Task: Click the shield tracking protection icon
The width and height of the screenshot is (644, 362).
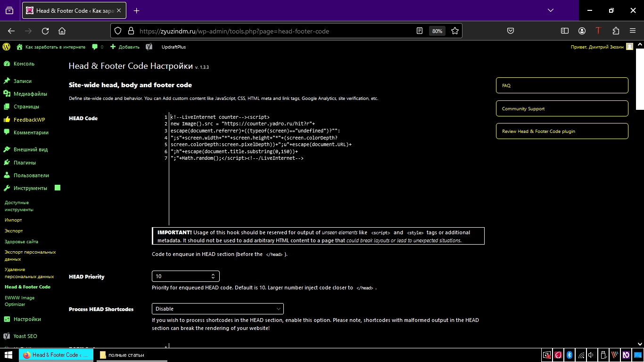Action: point(118,31)
